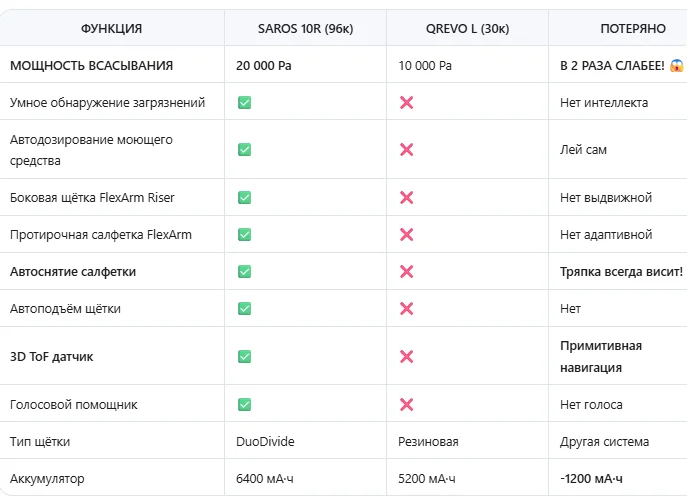Click green checkmark for 3D ToF датчик
Image resolution: width=687 pixels, height=497 pixels.
point(244,356)
